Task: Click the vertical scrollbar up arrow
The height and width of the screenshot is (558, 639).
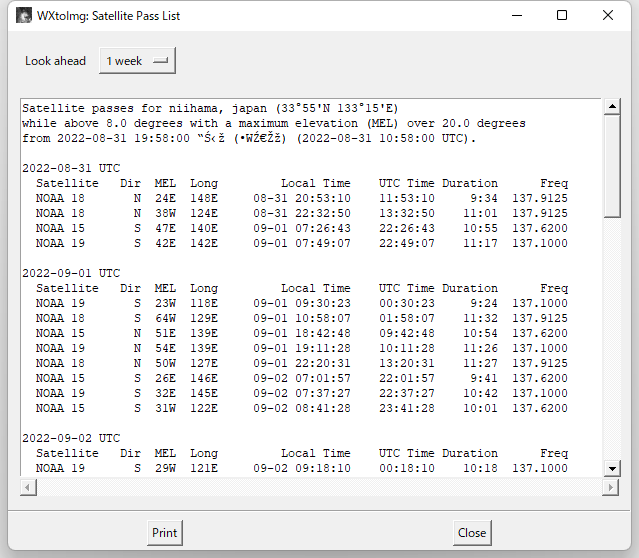Action: [x=610, y=107]
